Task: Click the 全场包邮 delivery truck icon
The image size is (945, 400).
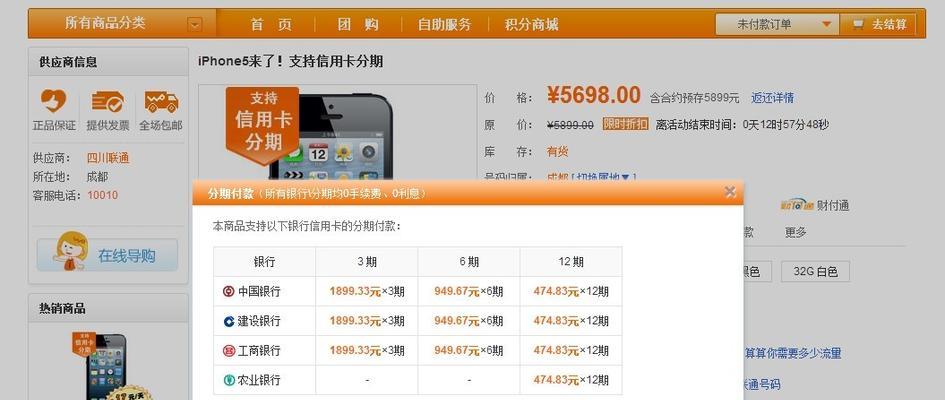Action: pyautogui.click(x=161, y=101)
